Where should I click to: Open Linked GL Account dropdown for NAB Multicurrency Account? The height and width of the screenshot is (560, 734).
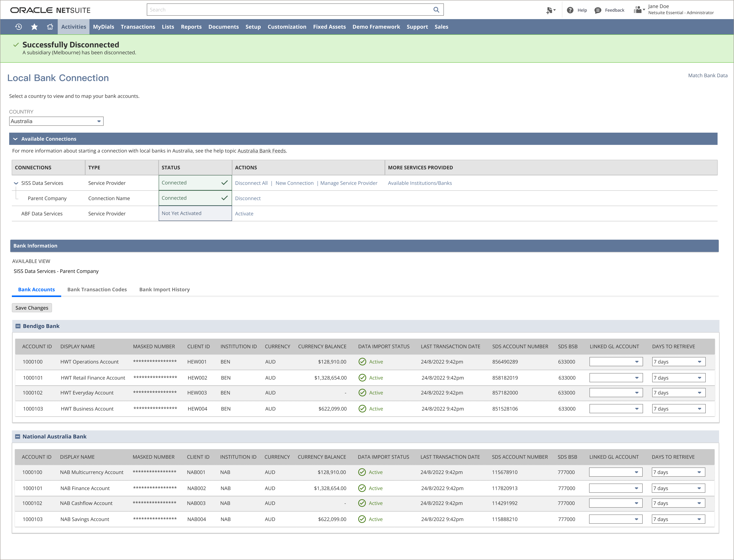click(x=616, y=472)
